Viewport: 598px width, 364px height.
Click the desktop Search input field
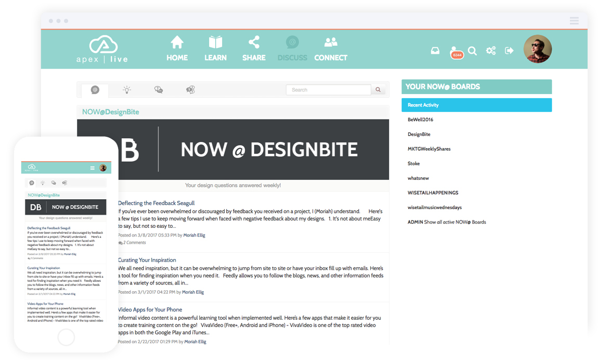point(328,90)
